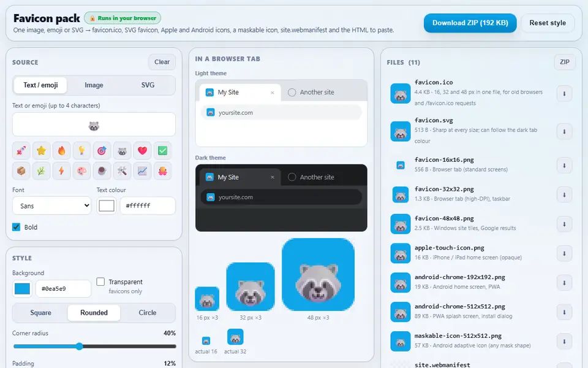Screen dimensions: 588x368
Task: Choose the light bulb emoji preset
Action: click(x=81, y=151)
